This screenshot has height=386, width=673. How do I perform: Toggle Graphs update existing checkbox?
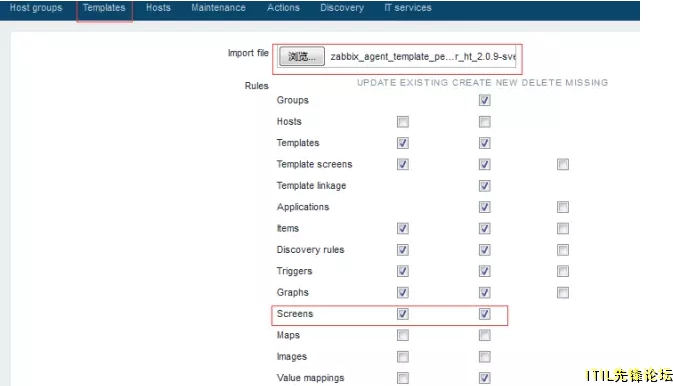tap(403, 293)
